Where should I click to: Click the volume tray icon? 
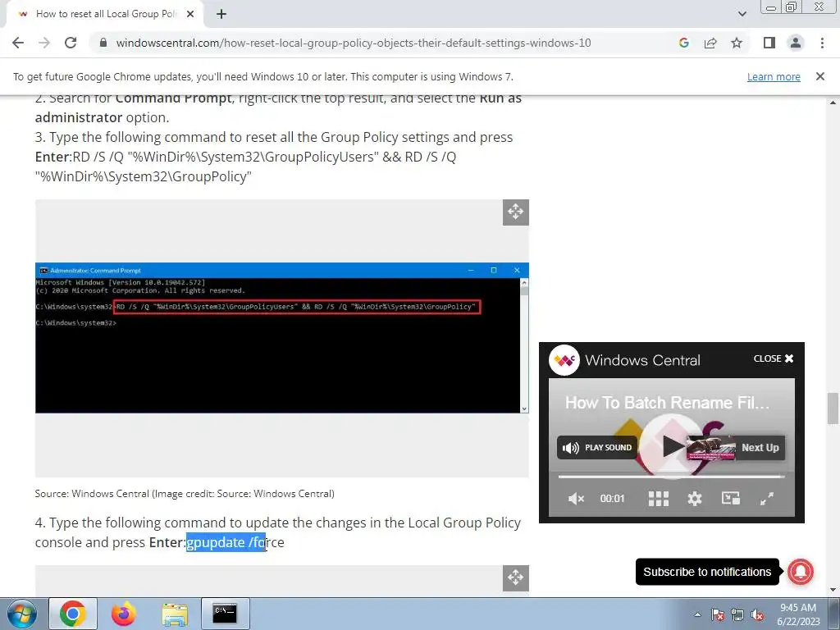[757, 614]
